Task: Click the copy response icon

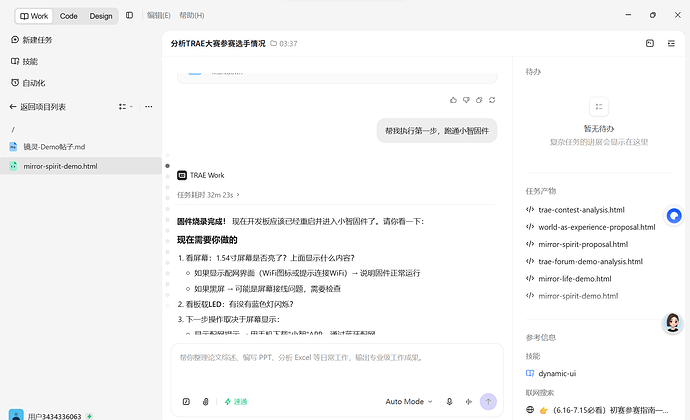Action: [479, 100]
